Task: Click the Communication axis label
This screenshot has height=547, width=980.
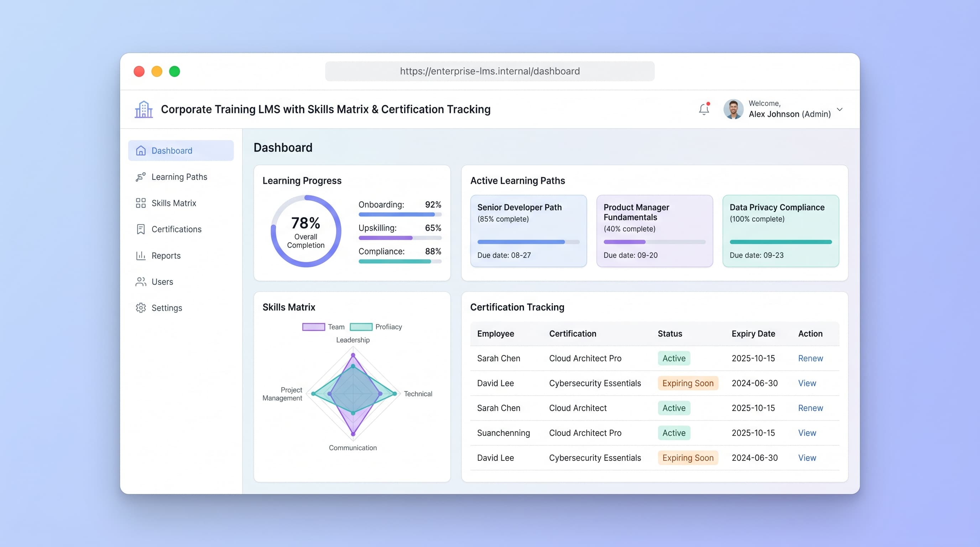Action: coord(353,448)
